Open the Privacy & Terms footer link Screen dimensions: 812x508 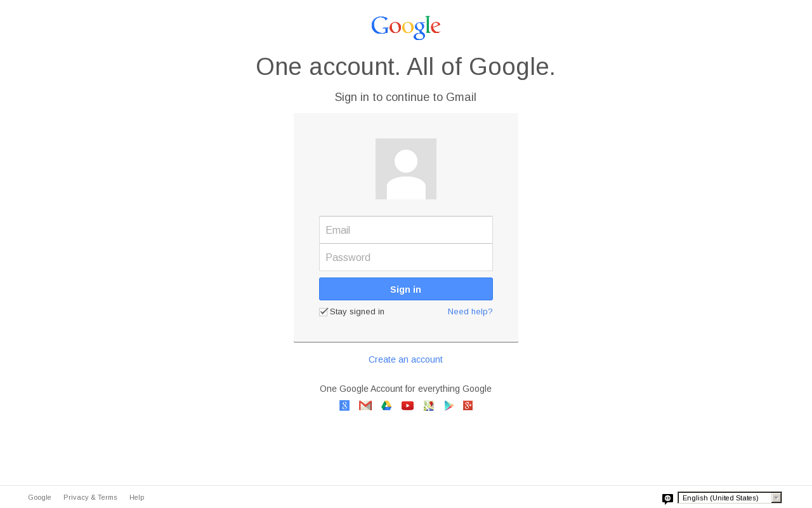90,497
